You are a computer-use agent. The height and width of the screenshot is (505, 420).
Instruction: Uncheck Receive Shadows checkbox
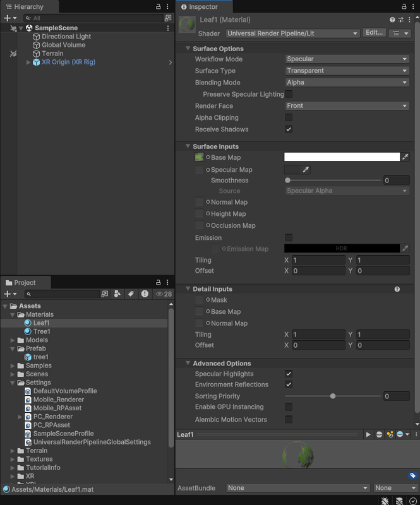[x=289, y=129]
